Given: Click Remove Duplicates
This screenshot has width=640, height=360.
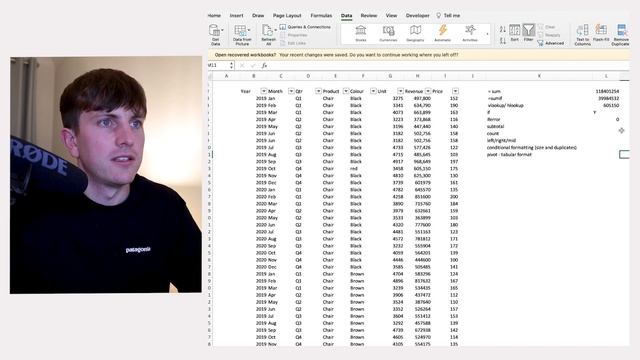Looking at the screenshot, I should (x=621, y=34).
